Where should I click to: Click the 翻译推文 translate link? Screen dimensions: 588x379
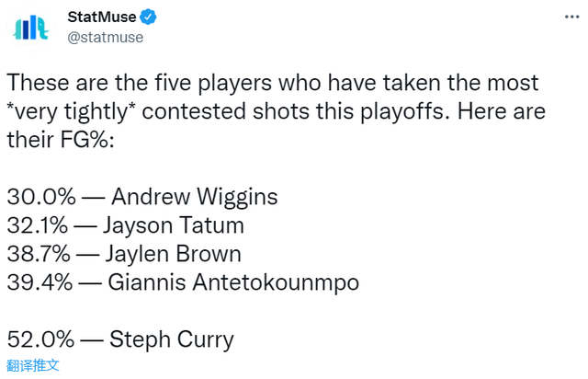pyautogui.click(x=33, y=364)
